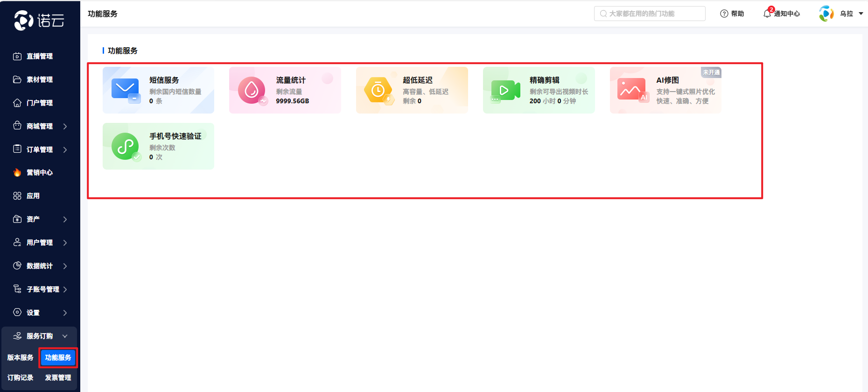Click the SMS service envelope icon

126,90
